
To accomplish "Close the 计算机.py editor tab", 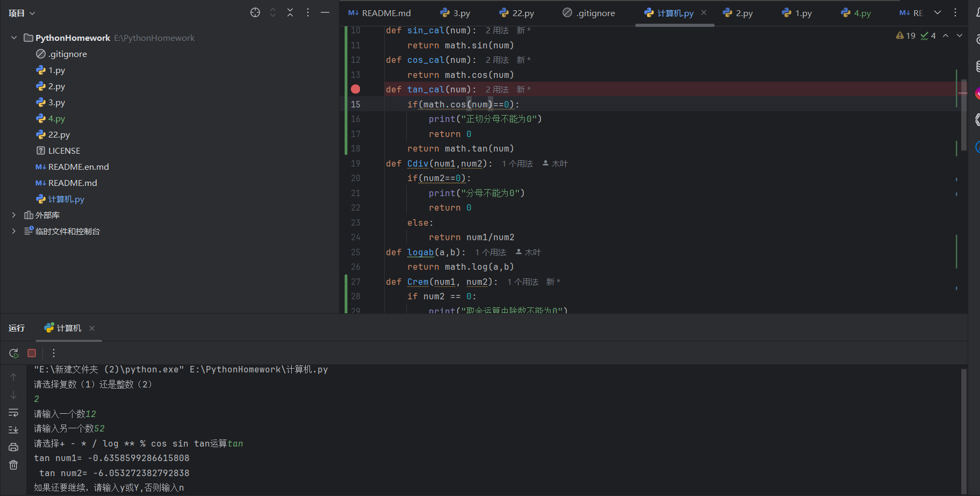I will (704, 12).
